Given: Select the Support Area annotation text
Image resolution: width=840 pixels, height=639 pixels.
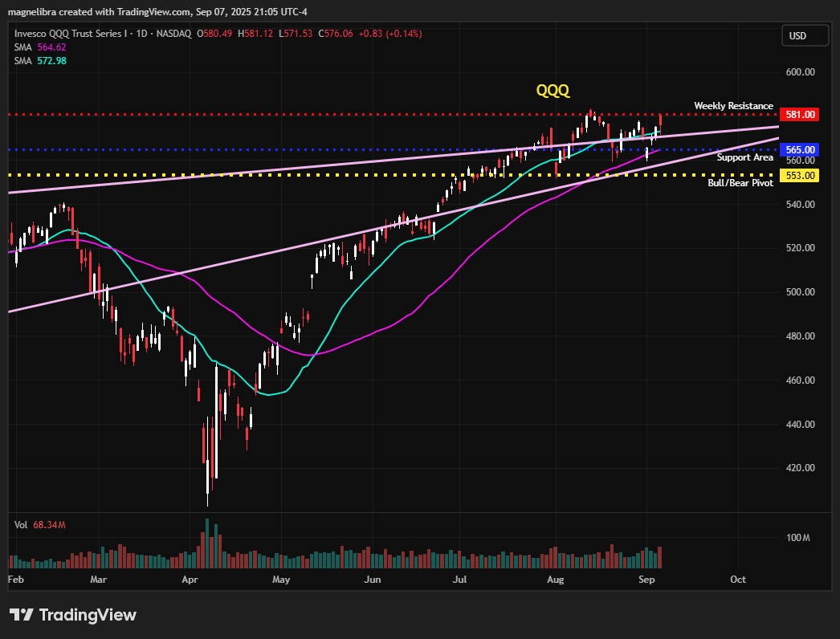Looking at the screenshot, I should click(744, 157).
